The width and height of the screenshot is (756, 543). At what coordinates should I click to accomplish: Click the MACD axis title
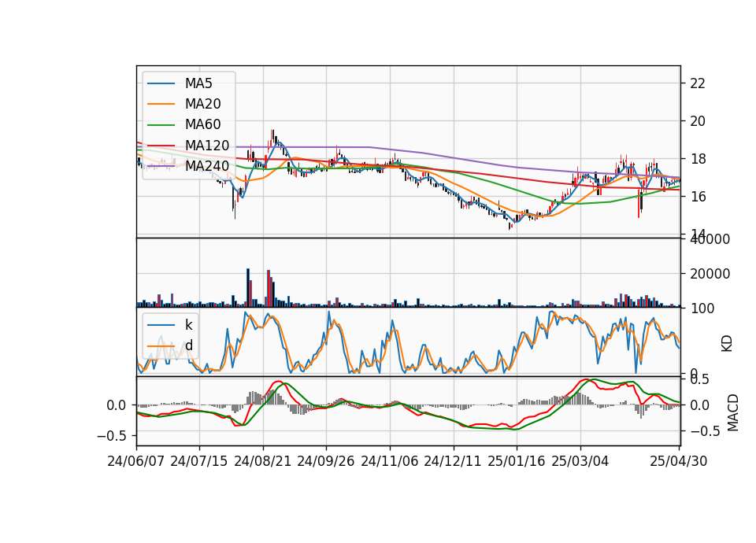tap(733, 412)
